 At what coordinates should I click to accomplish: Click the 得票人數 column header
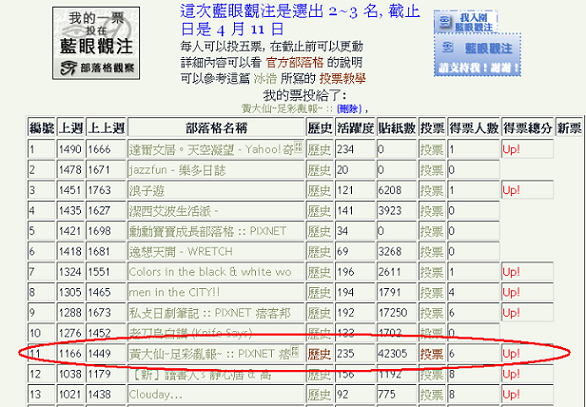[x=473, y=128]
